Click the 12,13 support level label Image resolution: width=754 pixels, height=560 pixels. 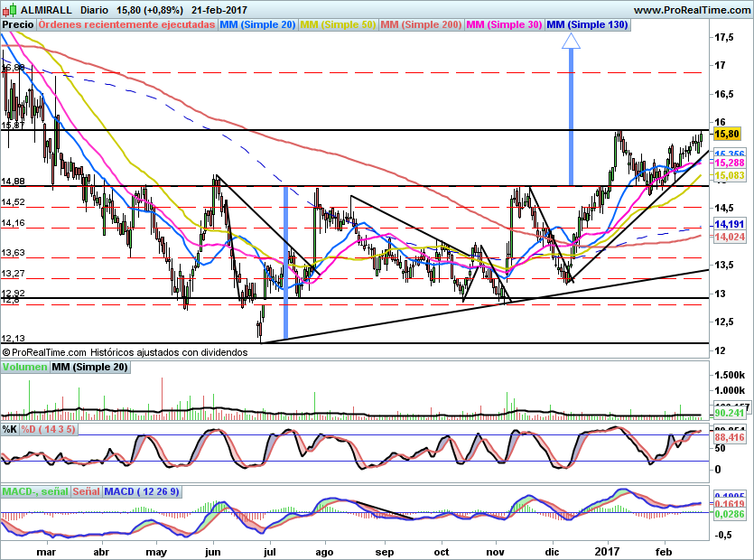(13, 338)
